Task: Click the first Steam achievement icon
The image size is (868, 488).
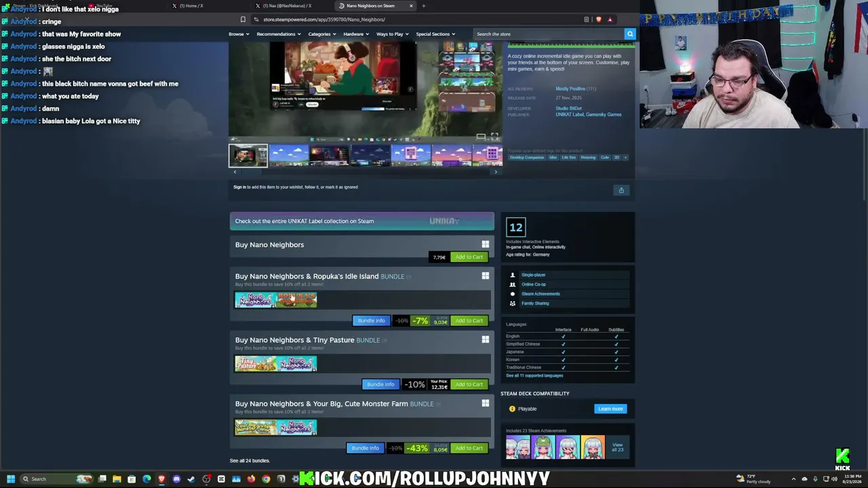Action: click(518, 447)
